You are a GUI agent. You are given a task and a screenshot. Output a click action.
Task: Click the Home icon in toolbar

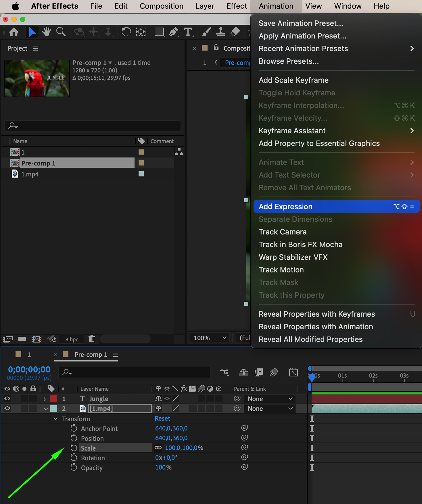(x=14, y=32)
